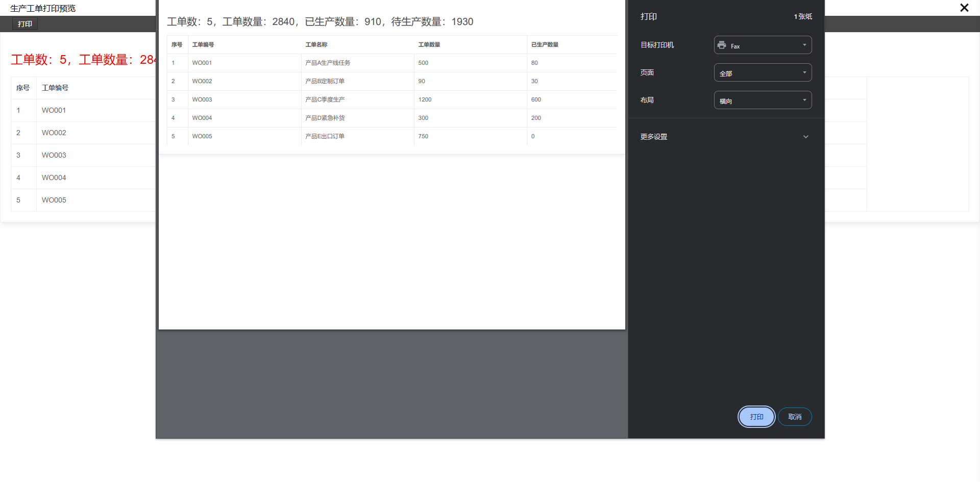Close the print preview page with X
This screenshot has width=980, height=482.
tap(964, 8)
